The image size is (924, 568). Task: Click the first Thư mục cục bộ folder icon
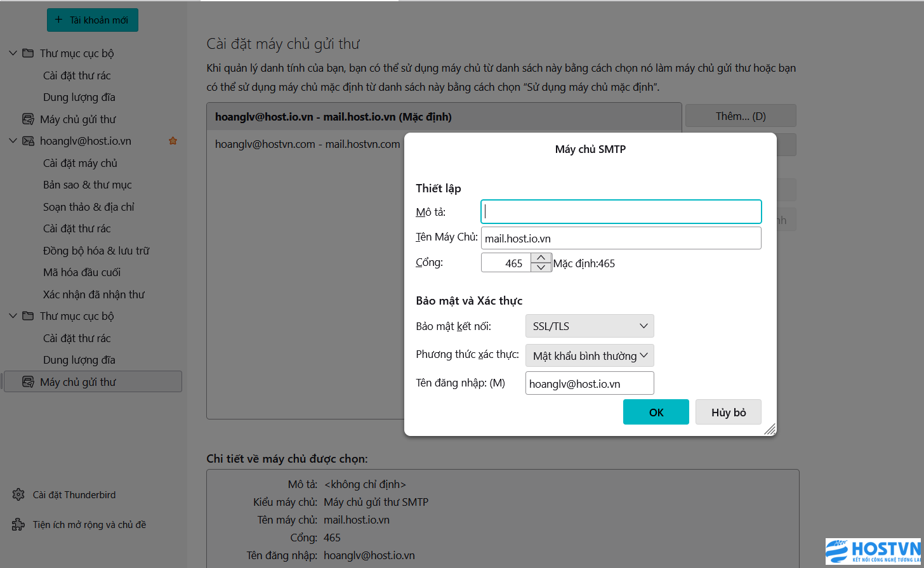28,53
